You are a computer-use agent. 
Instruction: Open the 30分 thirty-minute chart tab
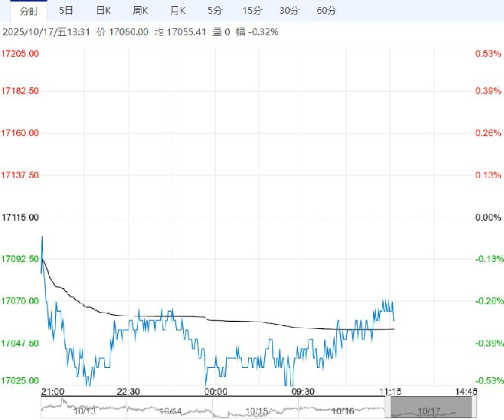[289, 11]
